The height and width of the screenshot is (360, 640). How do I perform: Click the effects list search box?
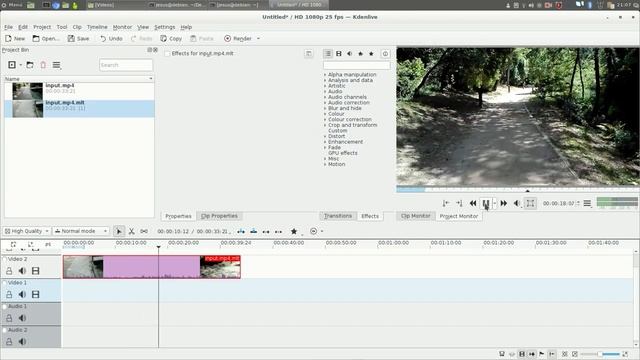tap(357, 65)
